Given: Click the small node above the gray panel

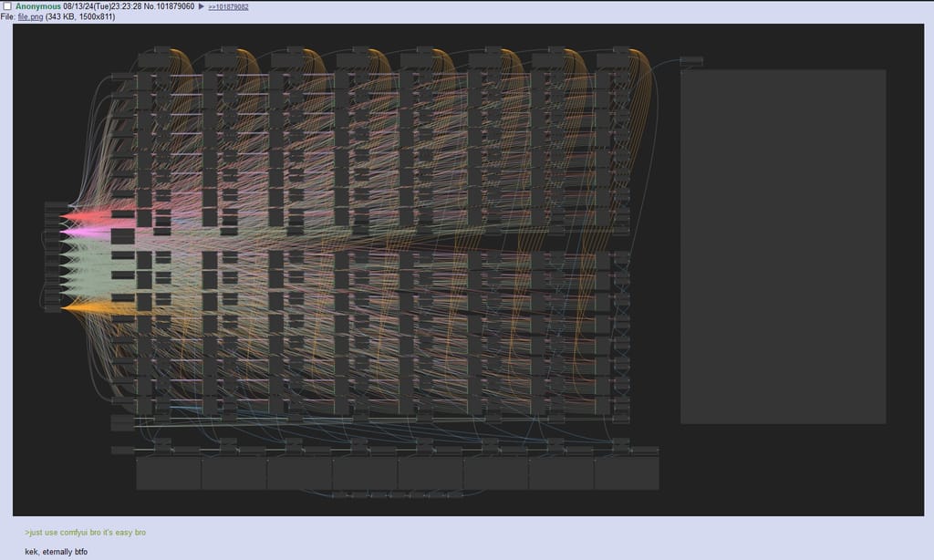Looking at the screenshot, I should tap(691, 61).
